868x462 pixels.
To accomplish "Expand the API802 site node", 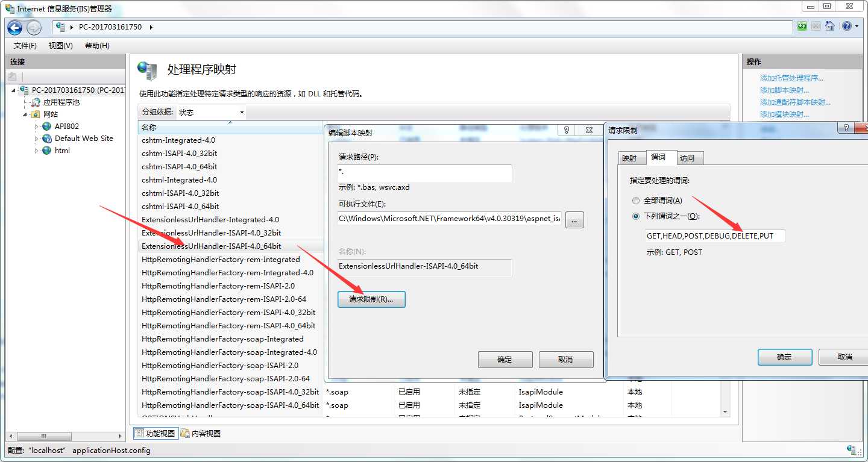I will (37, 126).
